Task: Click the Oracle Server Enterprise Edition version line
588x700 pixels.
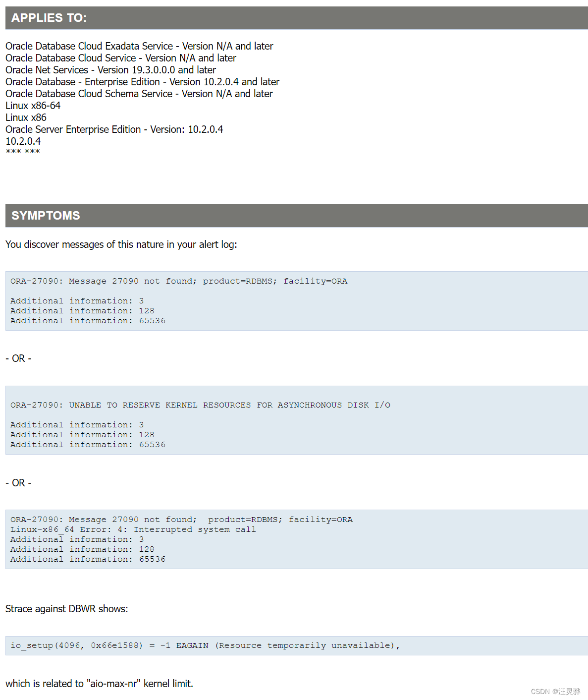Action: [114, 129]
